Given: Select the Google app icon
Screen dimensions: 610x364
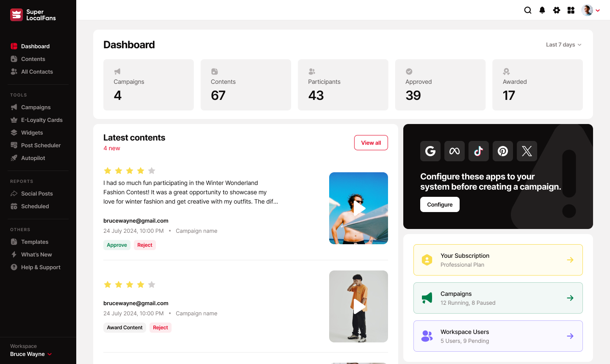Looking at the screenshot, I should tap(430, 151).
